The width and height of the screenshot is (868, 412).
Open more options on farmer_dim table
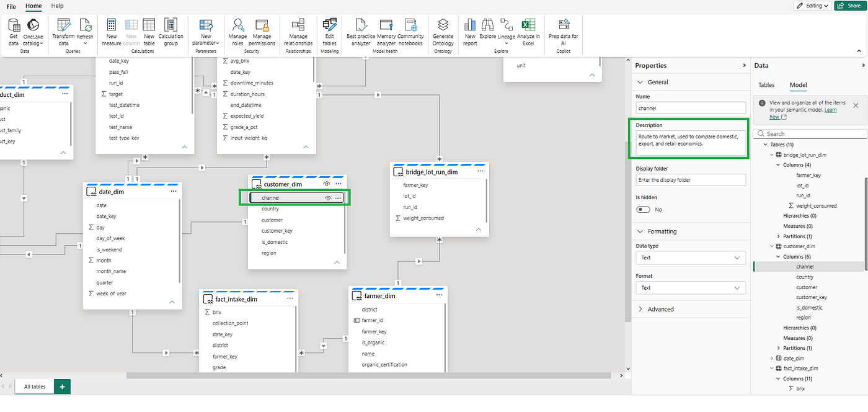pos(439,296)
